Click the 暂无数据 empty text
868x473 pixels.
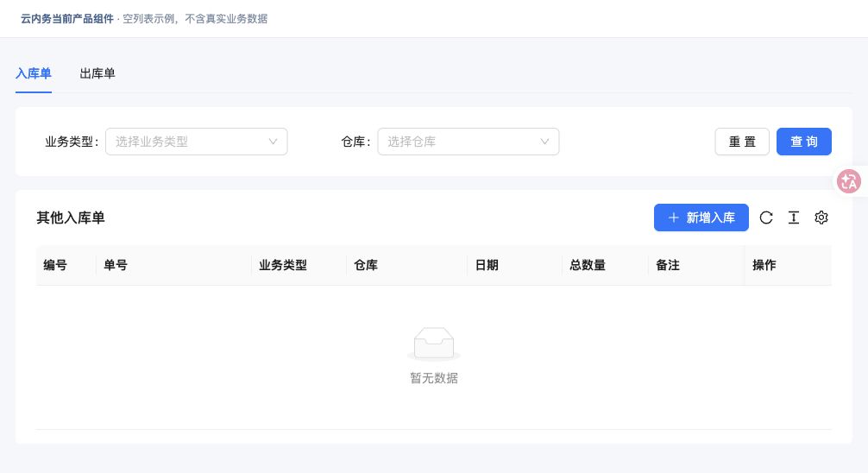(434, 378)
